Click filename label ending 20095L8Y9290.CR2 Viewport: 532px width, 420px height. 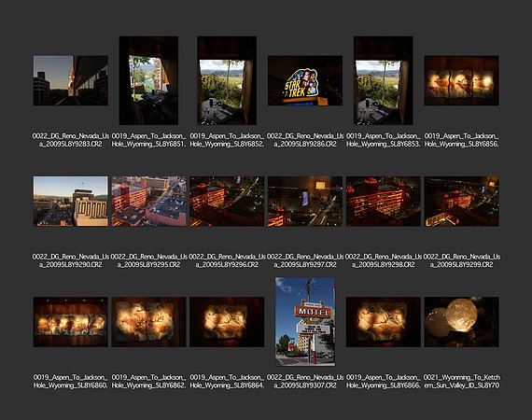(x=71, y=260)
